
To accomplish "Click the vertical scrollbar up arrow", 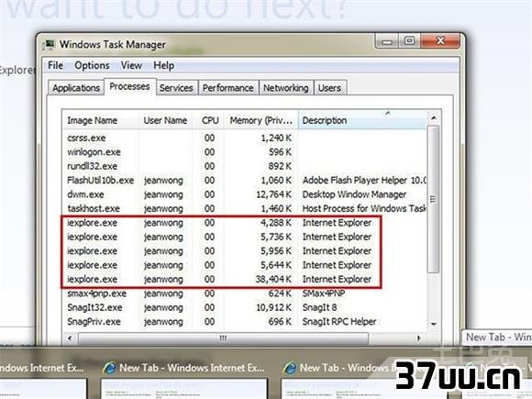I will pyautogui.click(x=434, y=118).
